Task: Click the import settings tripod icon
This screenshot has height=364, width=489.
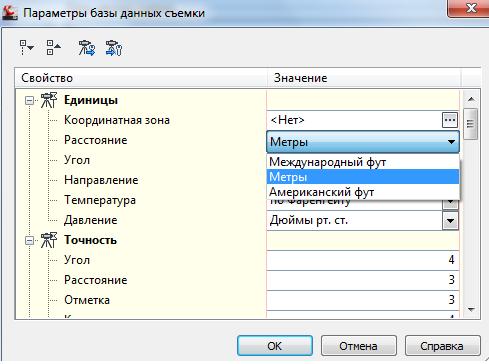Action: pyautogui.click(x=86, y=48)
